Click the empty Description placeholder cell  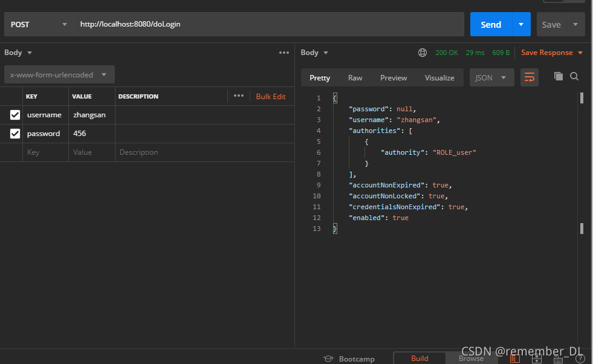[x=204, y=152]
